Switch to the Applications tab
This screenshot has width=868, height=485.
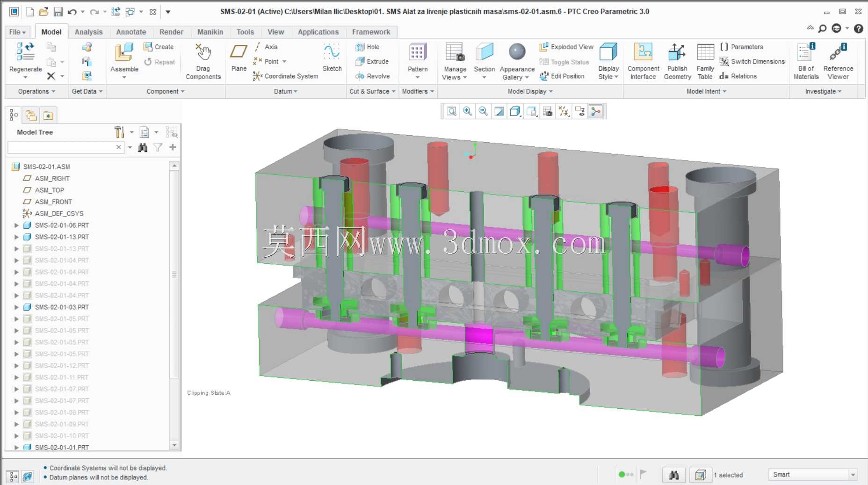(318, 32)
